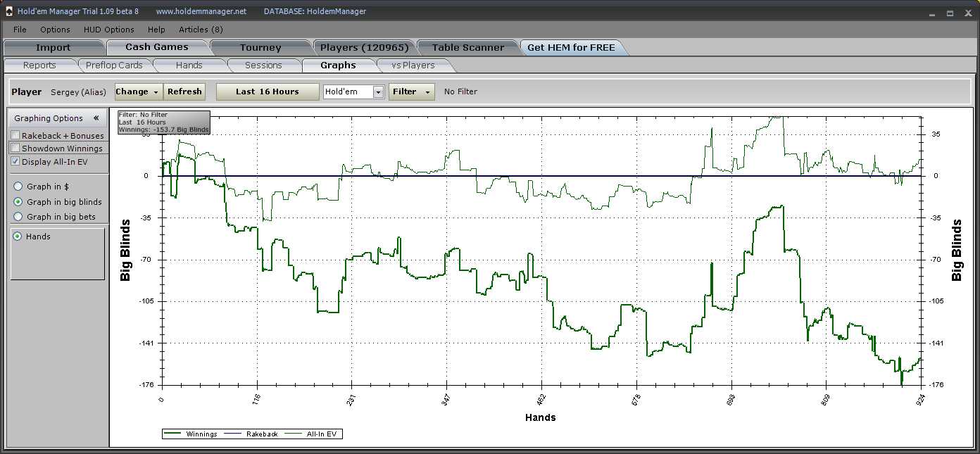Choose the Hands radio button
Viewport: 980px width, 454px height.
(x=18, y=237)
